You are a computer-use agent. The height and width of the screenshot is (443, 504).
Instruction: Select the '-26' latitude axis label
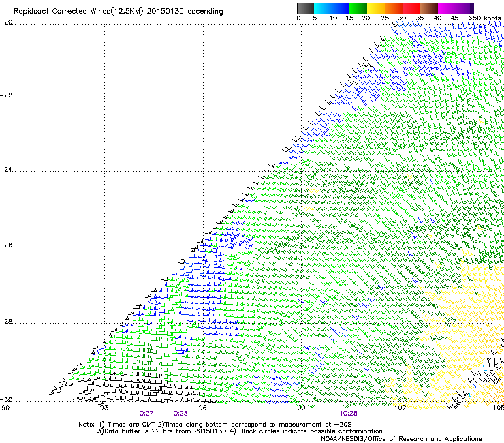coord(6,245)
